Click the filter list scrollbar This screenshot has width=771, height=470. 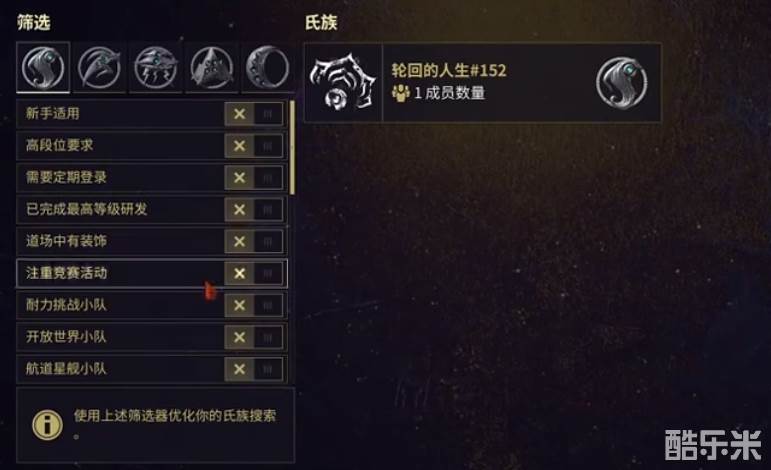coord(293,147)
